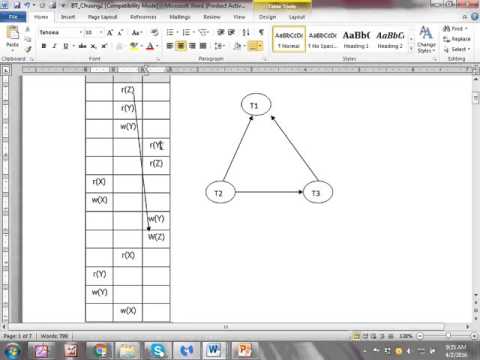Click the Shrink Font icon

click(120, 32)
